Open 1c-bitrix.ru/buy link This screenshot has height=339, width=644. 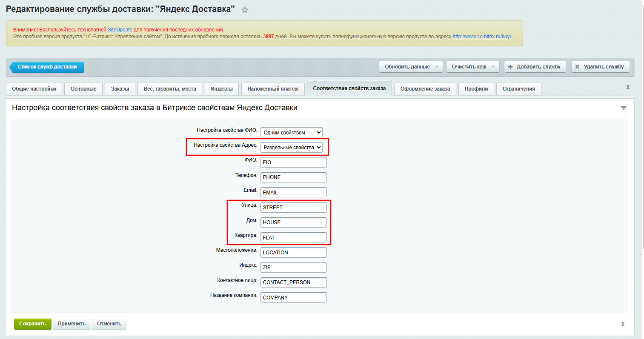point(482,37)
